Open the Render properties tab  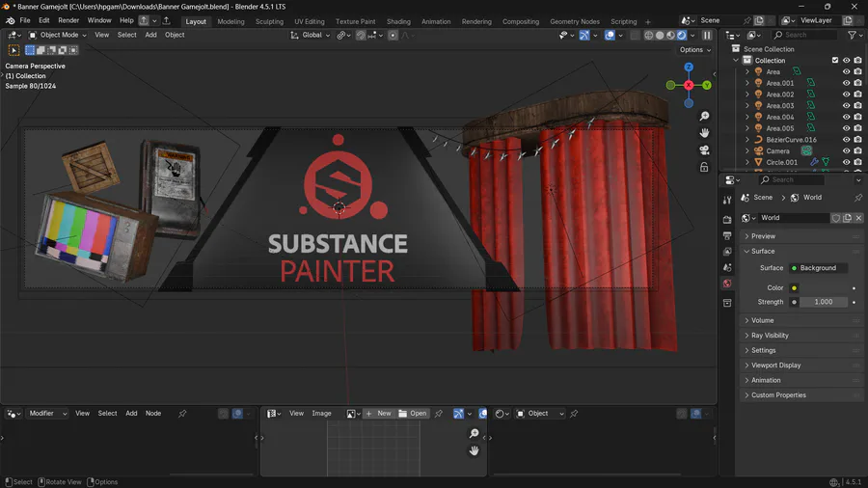[727, 220]
